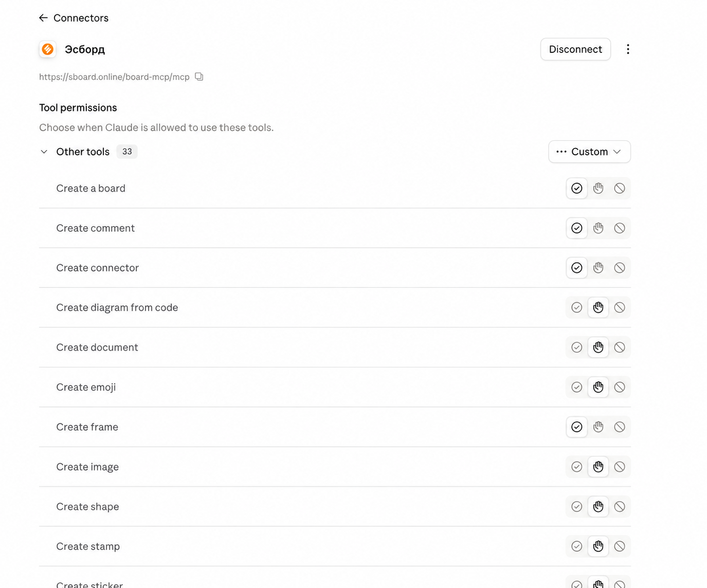
Task: Copy the sboard.online MCP URL
Action: coord(199,77)
